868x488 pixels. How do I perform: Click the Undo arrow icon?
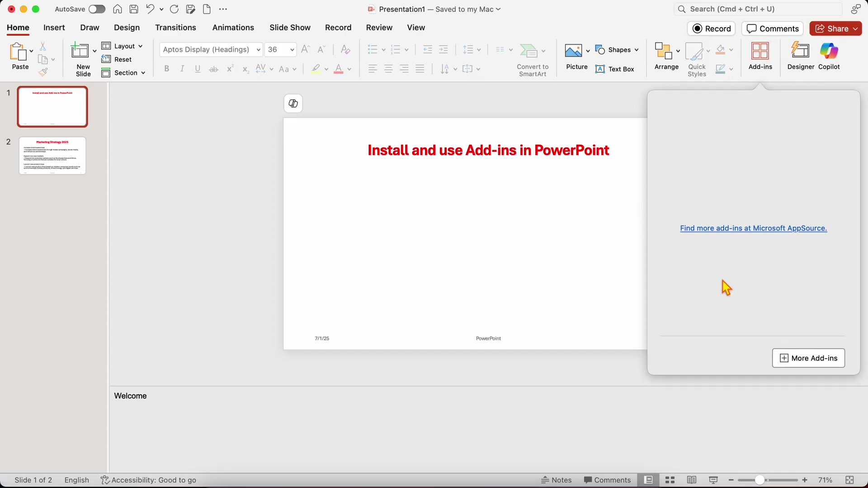tap(150, 9)
